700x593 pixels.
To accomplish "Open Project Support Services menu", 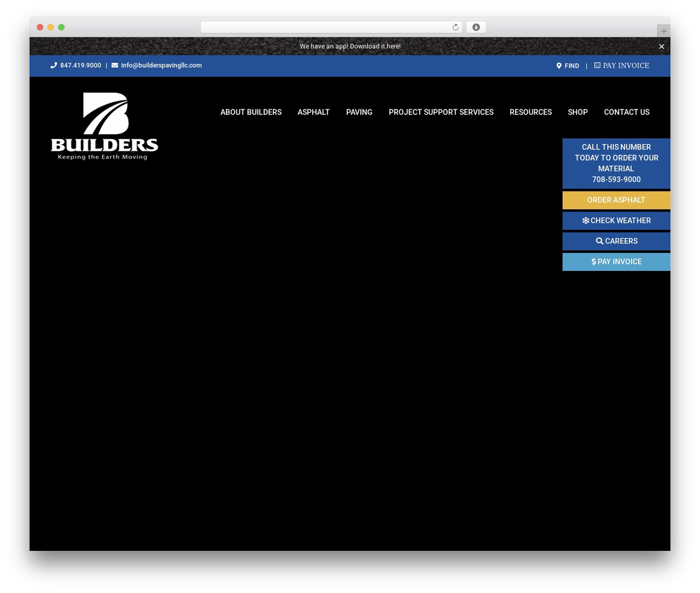I will [x=441, y=112].
